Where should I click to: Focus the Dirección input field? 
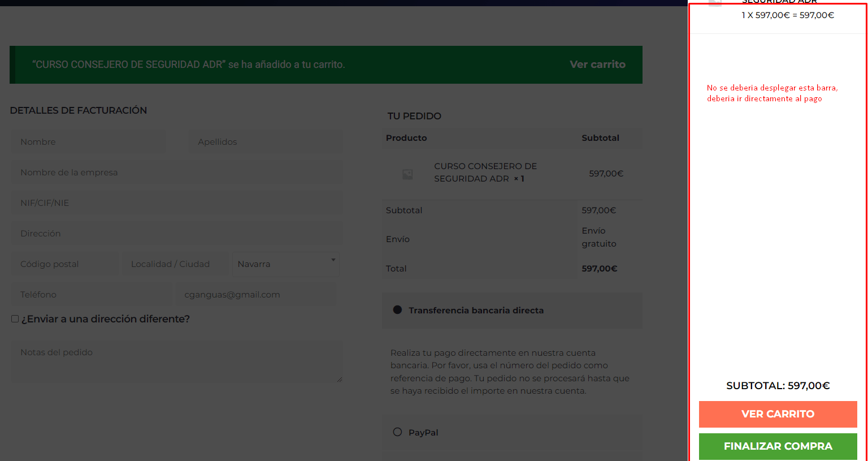177,234
